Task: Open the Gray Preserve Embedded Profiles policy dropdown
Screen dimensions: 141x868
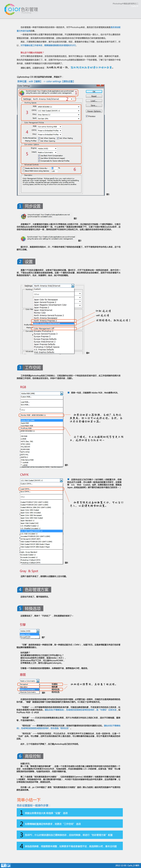Action: coord(50,134)
